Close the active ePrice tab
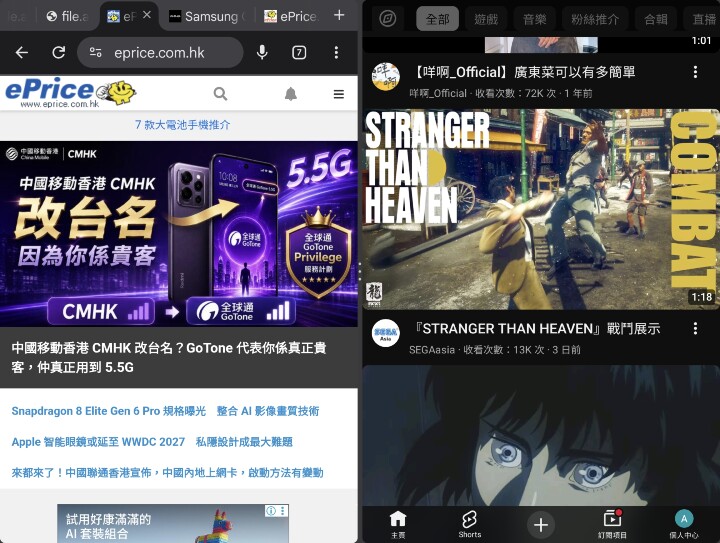This screenshot has height=543, width=720. (147, 15)
